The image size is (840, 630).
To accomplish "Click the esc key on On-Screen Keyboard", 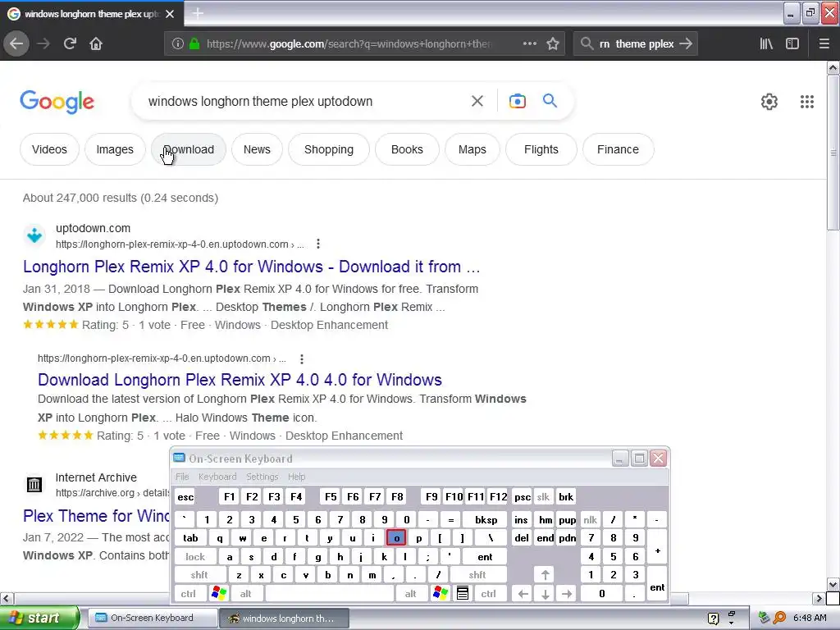I will pos(185,497).
